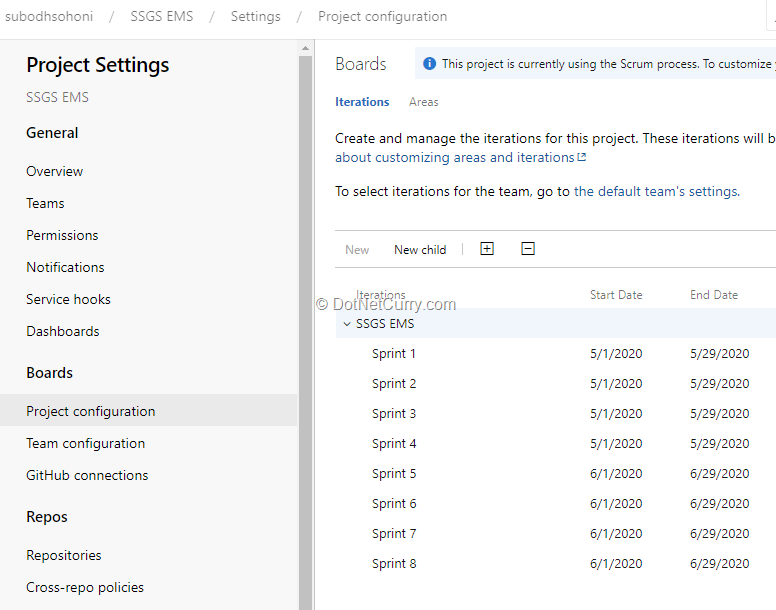Viewport: 776px width, 610px height.
Task: Open Service hooks settings
Action: (68, 299)
